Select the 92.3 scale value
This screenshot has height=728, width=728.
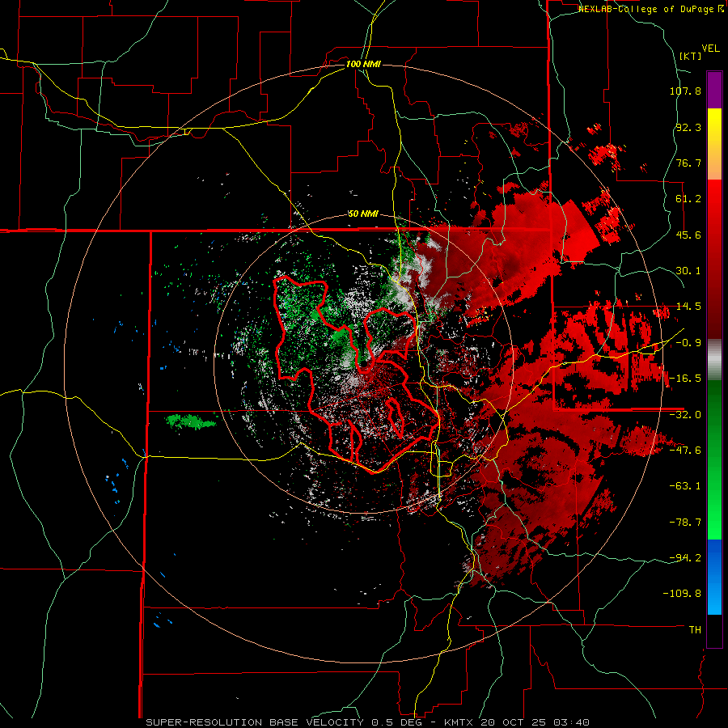[688, 127]
